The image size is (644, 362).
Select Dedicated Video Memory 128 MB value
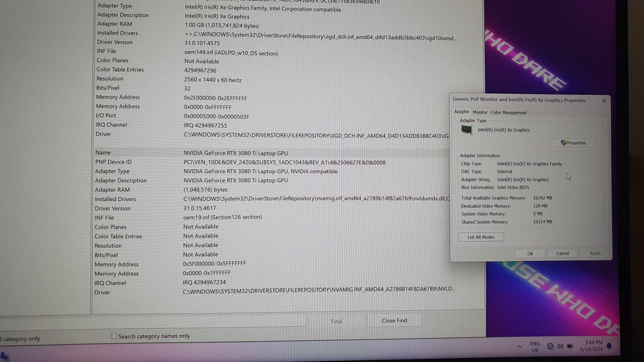click(x=540, y=206)
